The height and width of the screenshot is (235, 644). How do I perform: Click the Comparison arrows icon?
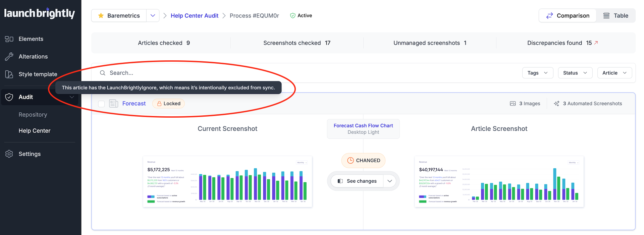coord(549,16)
